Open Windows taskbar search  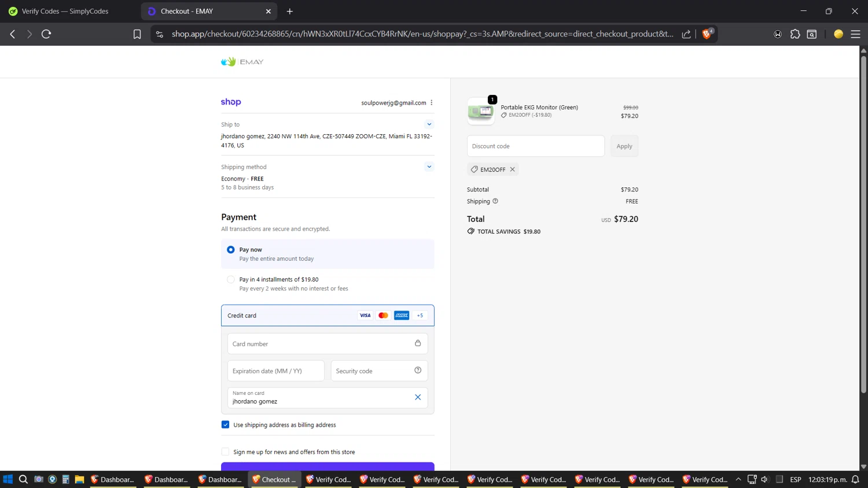[23, 479]
